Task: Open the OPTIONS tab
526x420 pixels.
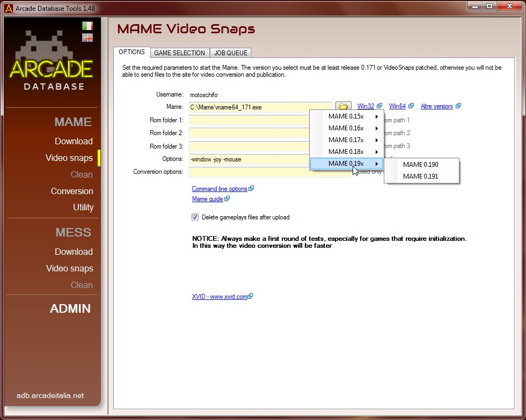Action: click(x=131, y=52)
